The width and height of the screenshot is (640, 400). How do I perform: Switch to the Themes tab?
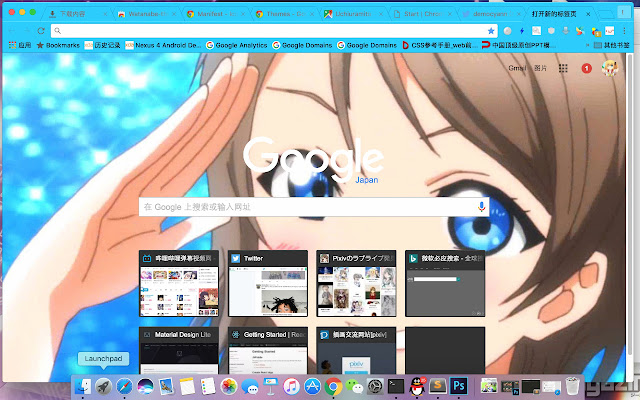285,14
